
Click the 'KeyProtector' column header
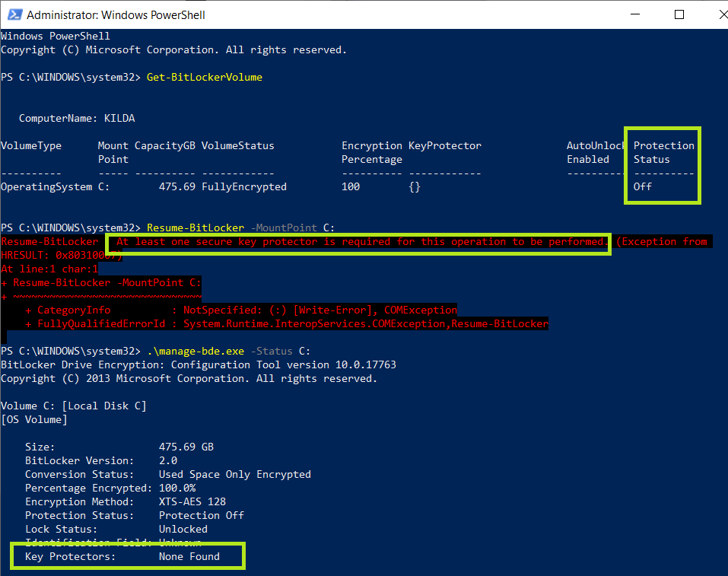(x=444, y=146)
